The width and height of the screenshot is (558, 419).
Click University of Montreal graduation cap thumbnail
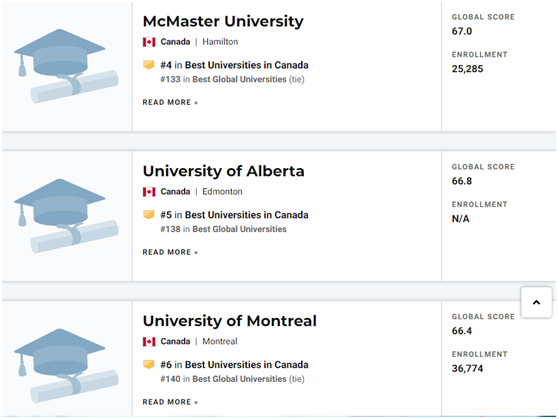pyautogui.click(x=66, y=366)
